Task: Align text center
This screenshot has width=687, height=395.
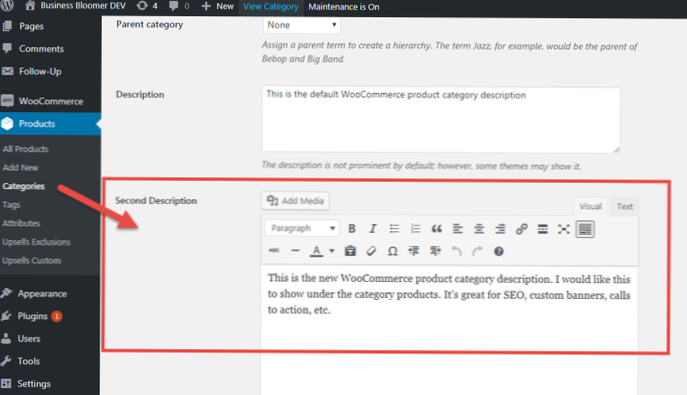Action: tap(479, 229)
